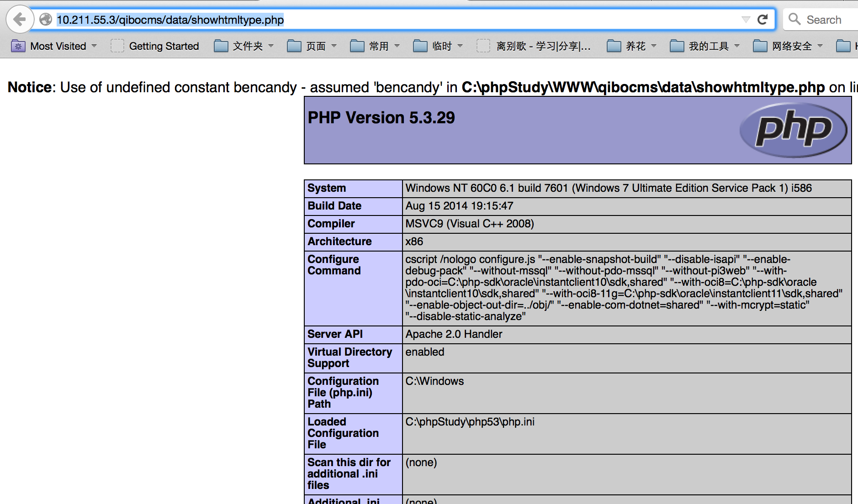Click the enabled value
858x504 pixels.
[425, 352]
